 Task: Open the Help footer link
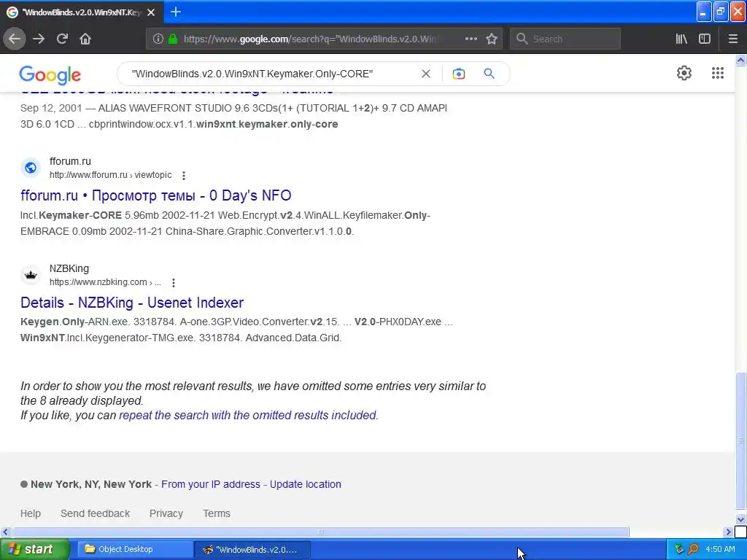[31, 513]
